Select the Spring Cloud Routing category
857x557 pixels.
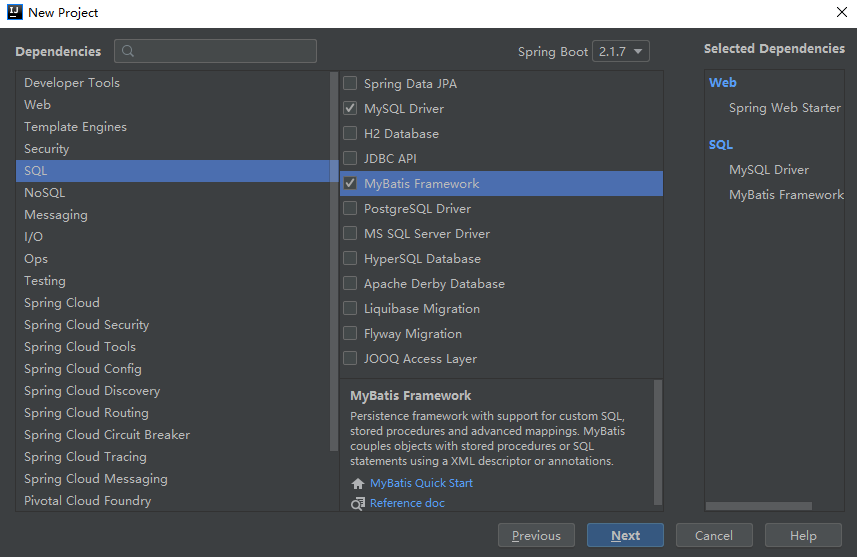click(x=173, y=413)
